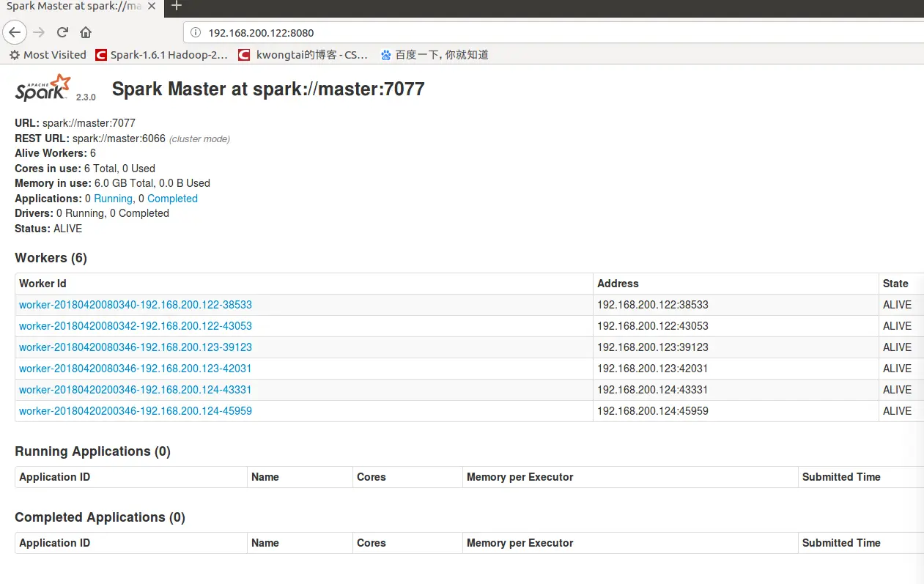Image resolution: width=924 pixels, height=584 pixels.
Task: Click ALIVE state of worker 45959 row
Action: click(x=897, y=411)
